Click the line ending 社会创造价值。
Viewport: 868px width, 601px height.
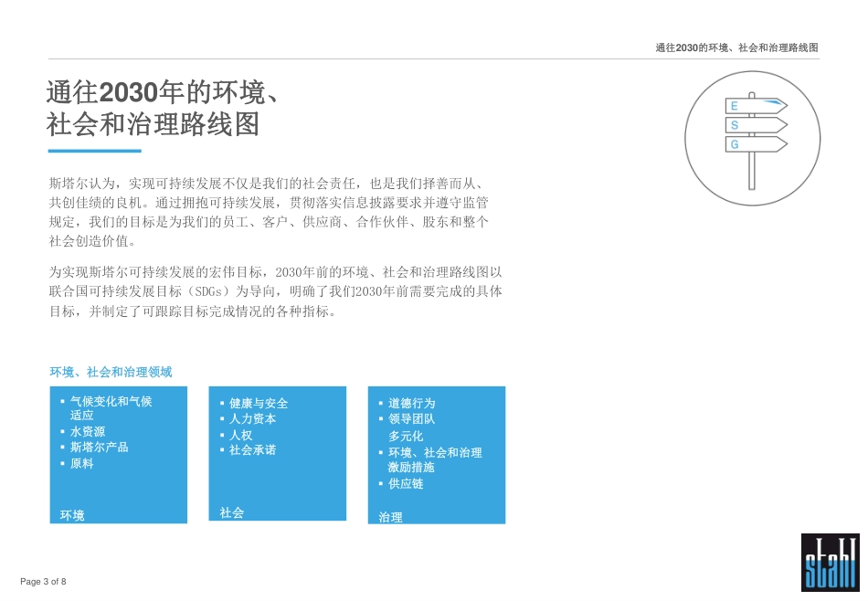tap(92, 241)
